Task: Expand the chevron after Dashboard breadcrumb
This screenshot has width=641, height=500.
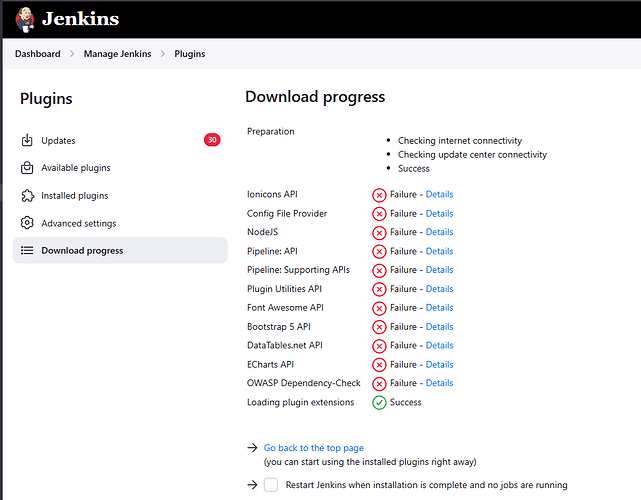Action: tap(72, 54)
